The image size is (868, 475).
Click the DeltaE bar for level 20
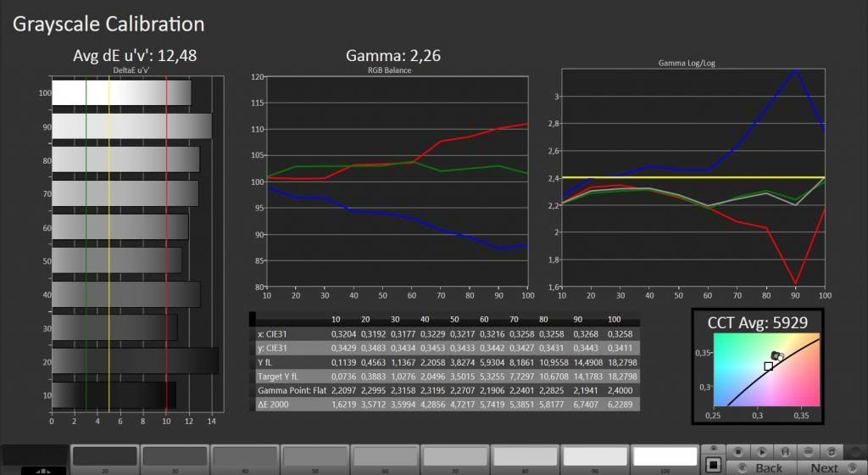coord(135,360)
